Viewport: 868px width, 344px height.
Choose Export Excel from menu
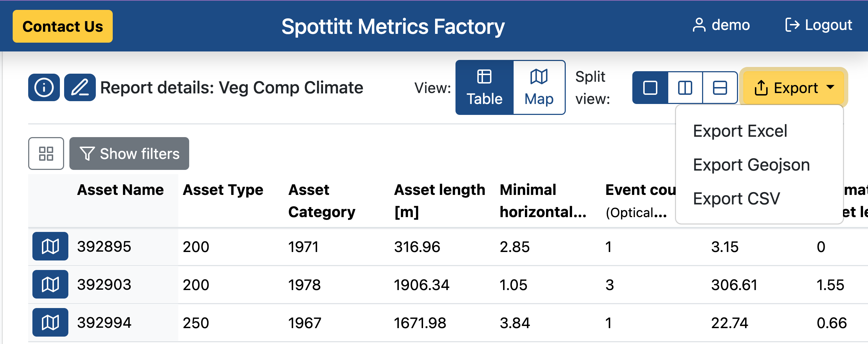740,131
